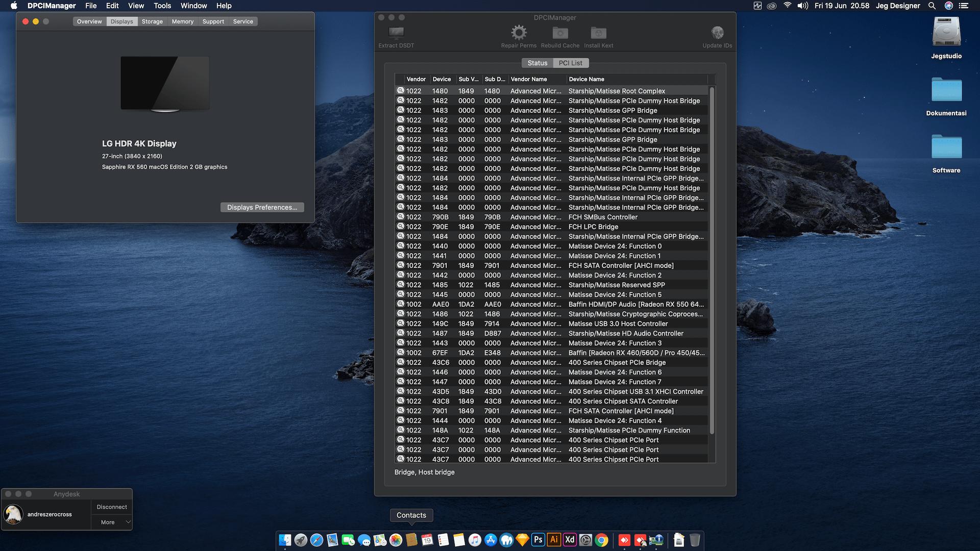
Task: Click the lookup icon for the Baffin HDMI/DP Audio row
Action: point(401,304)
